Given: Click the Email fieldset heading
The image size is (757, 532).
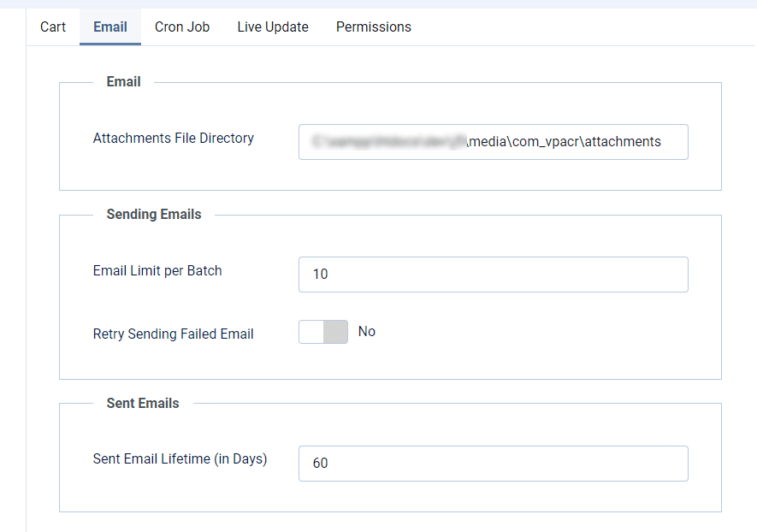Looking at the screenshot, I should 123,81.
